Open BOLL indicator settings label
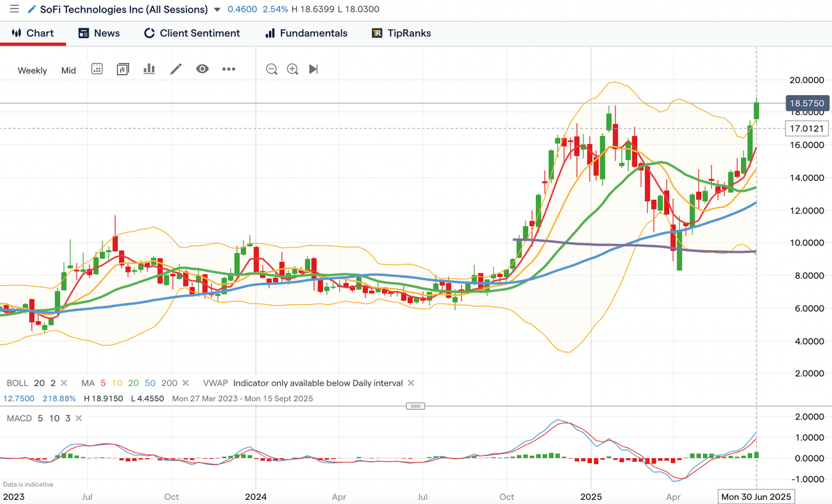The image size is (832, 504). tap(17, 383)
